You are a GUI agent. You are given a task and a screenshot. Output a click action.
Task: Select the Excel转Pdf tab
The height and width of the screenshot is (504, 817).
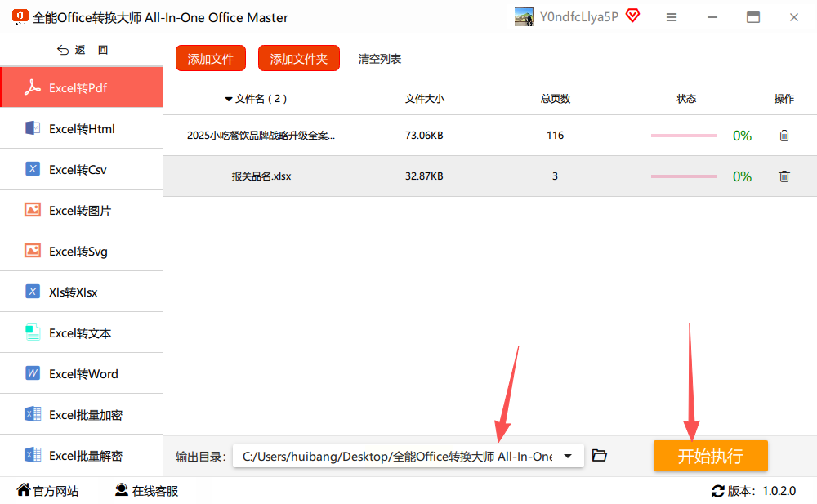82,87
